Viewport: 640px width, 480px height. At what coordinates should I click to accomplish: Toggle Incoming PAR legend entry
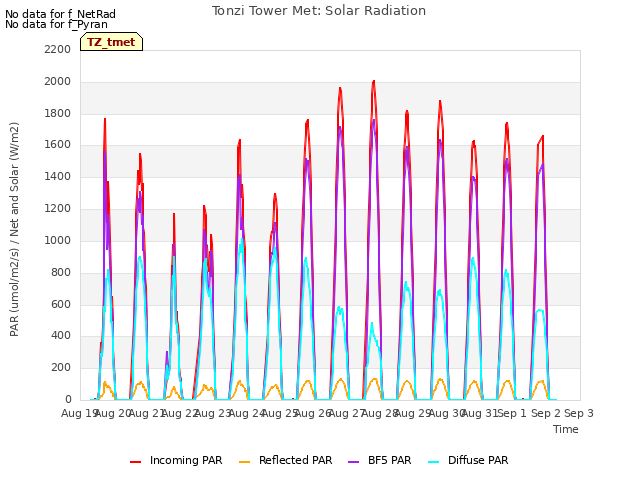(x=176, y=460)
